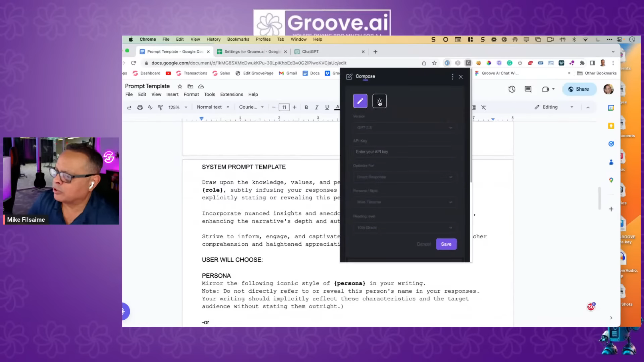Image resolution: width=644 pixels, height=362 pixels.
Task: Open the Courier font dropdown
Action: (x=251, y=107)
